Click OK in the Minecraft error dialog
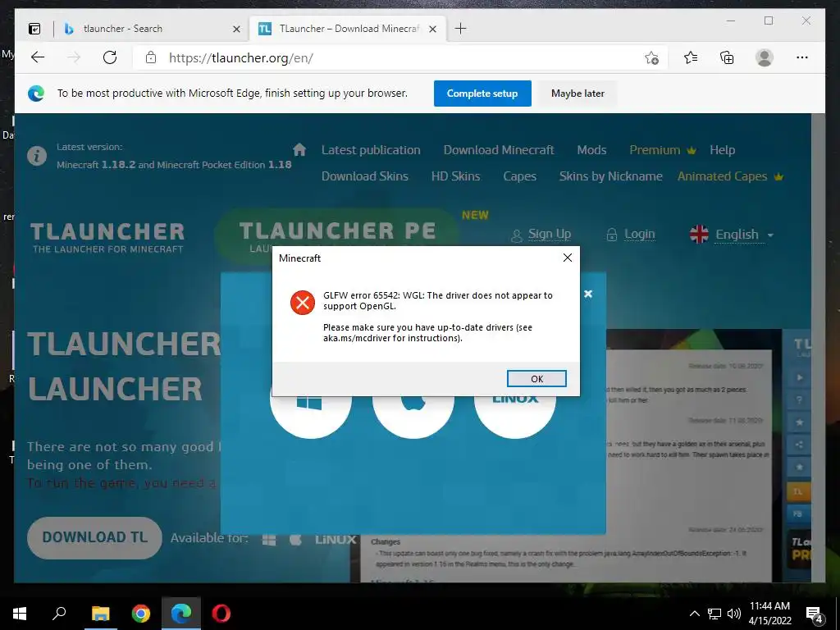 pos(536,379)
